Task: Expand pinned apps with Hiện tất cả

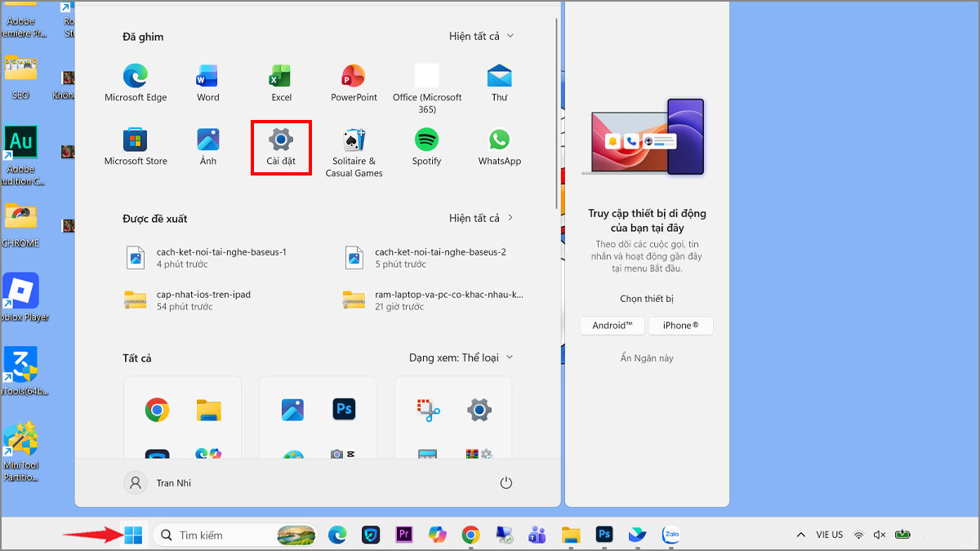Action: (482, 37)
